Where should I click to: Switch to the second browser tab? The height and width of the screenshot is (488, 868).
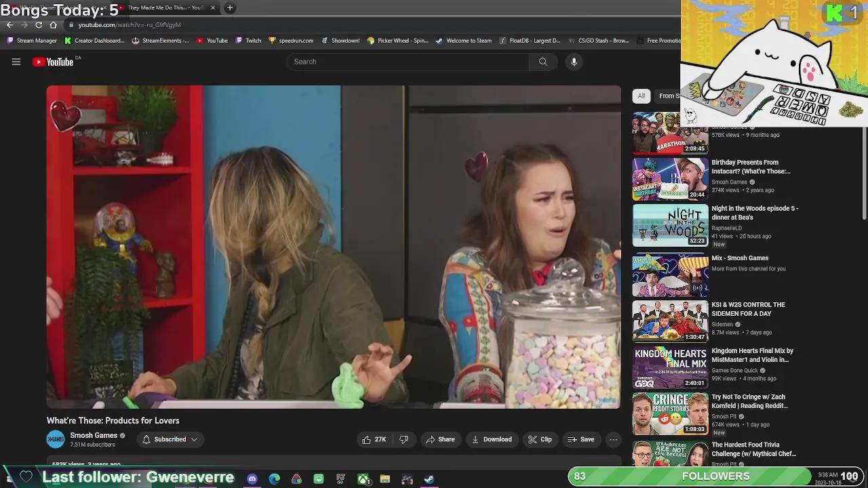pos(165,7)
